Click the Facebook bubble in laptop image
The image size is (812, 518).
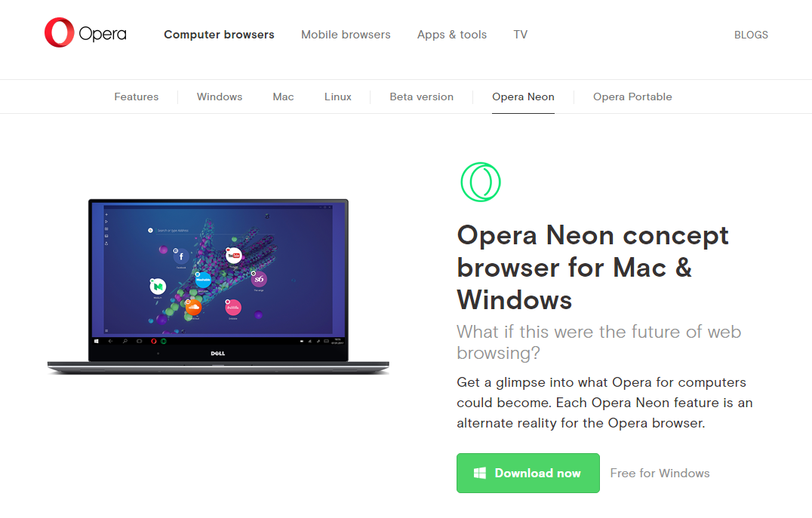(x=180, y=256)
